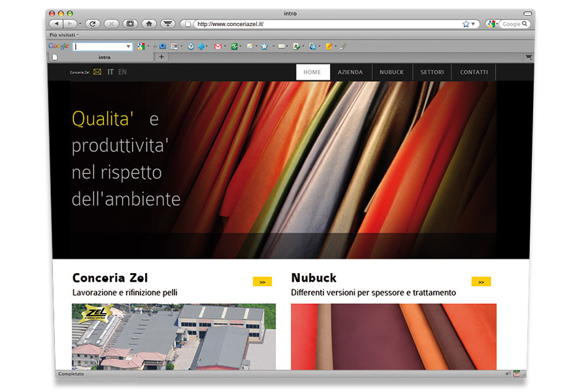Screen dimensions: 588x392
Task: Click the blue star bookmarks icon on the toolbar
Action: (265, 46)
